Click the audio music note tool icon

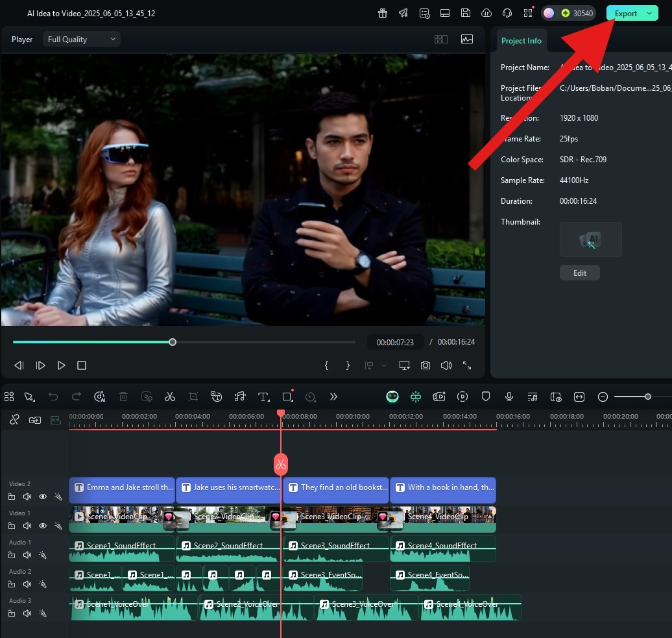tap(240, 397)
